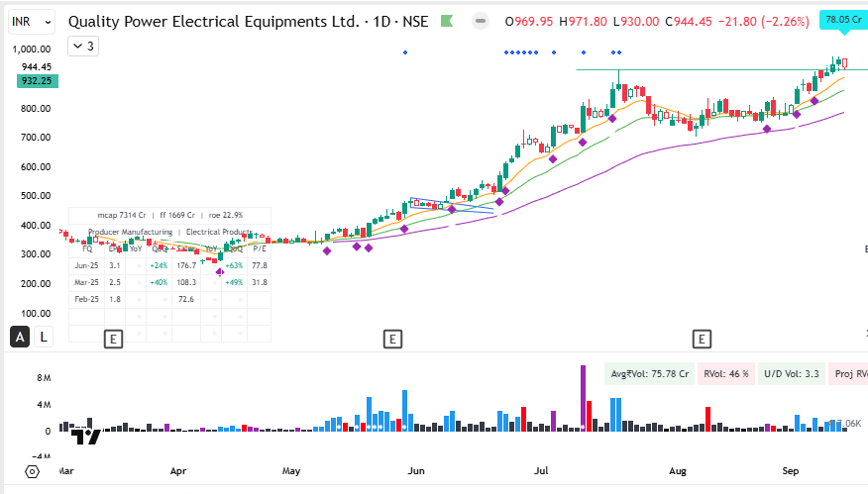
Task: Click the green flag icon beside NSE
Action: click(x=447, y=21)
